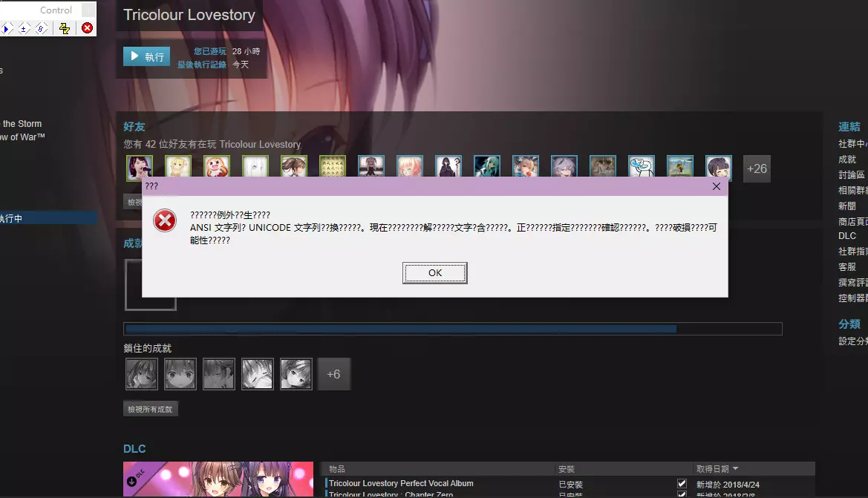The width and height of the screenshot is (868, 498).
Task: Open the yellow patterned friend avatar
Action: click(332, 166)
